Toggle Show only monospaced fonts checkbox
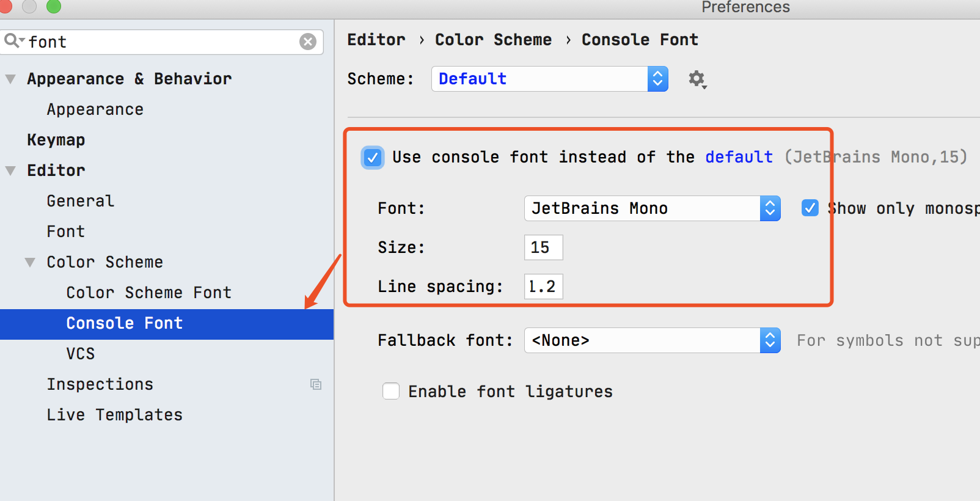980x501 pixels. (810, 208)
